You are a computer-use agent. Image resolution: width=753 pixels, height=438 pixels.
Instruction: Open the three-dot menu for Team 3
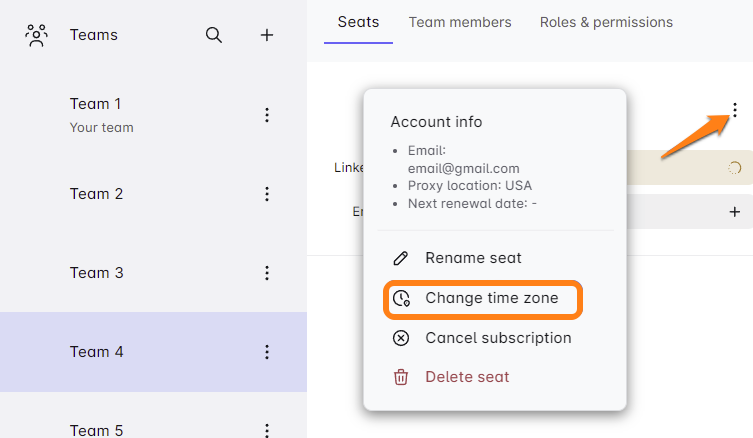coord(267,273)
